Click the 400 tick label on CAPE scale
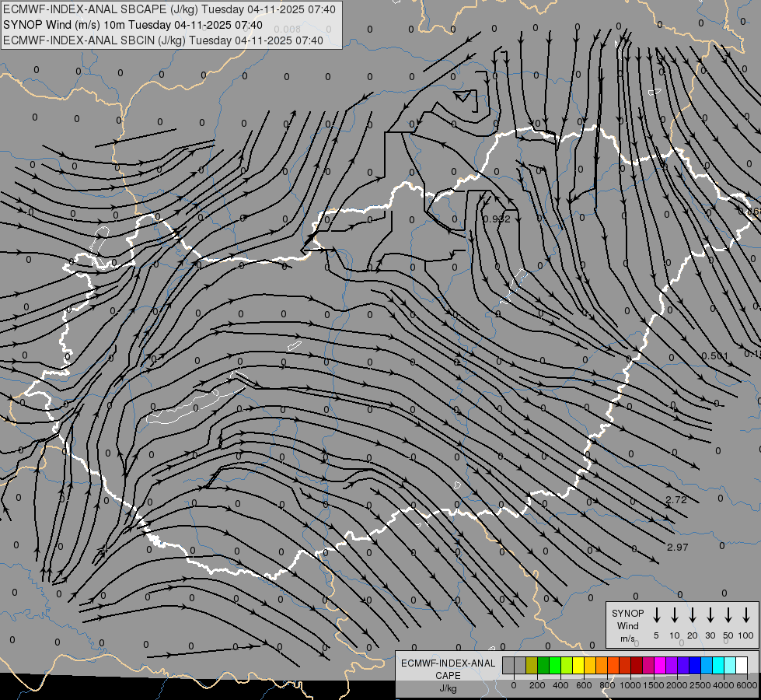 tap(560, 685)
